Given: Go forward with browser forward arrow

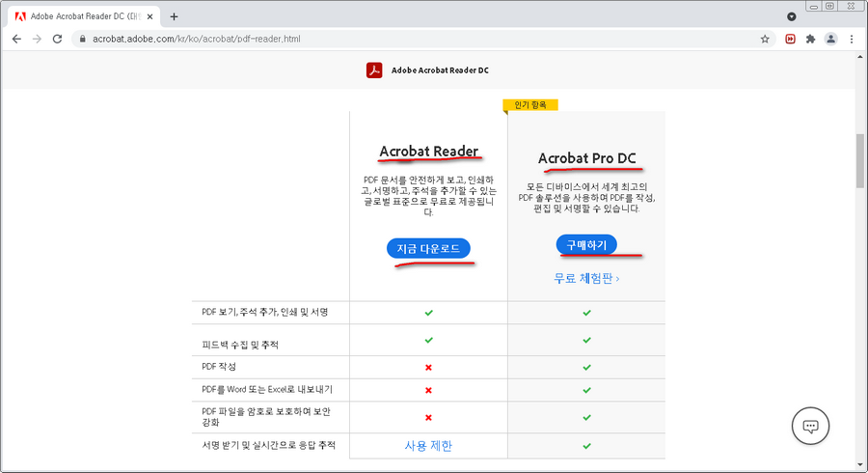Looking at the screenshot, I should [37, 39].
